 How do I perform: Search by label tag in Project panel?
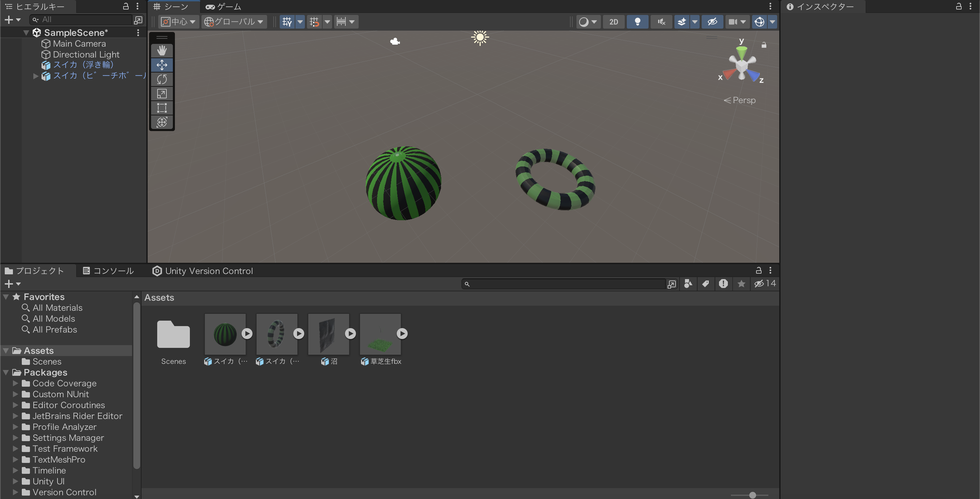(x=705, y=284)
